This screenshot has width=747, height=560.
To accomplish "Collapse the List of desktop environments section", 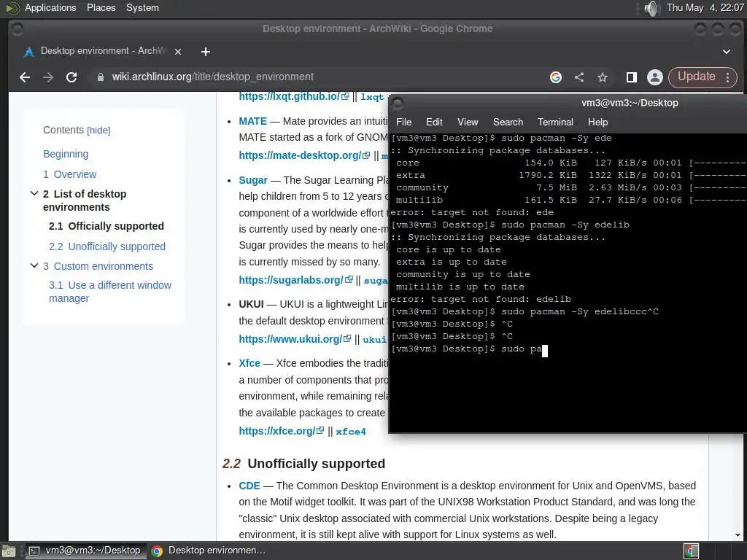I will tap(34, 193).
